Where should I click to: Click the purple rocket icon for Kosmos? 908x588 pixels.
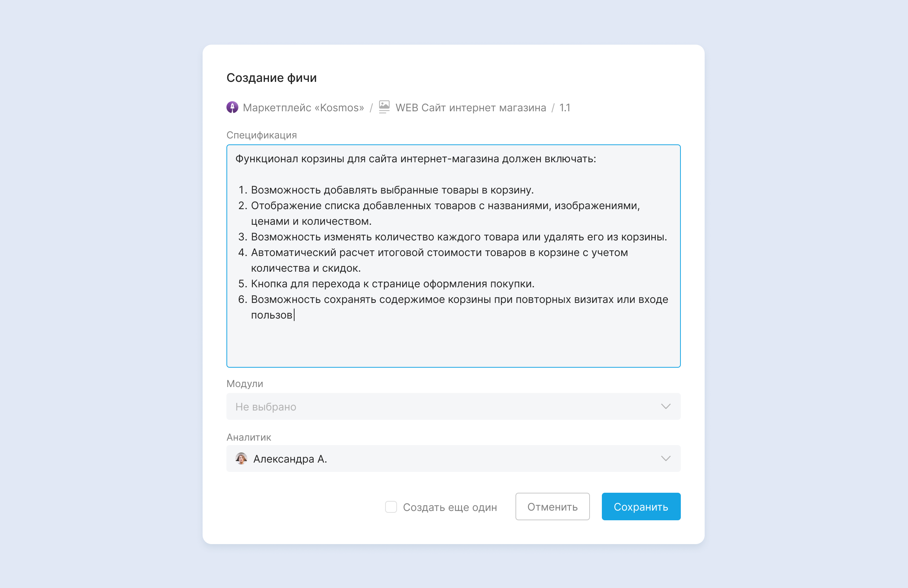pyautogui.click(x=232, y=107)
